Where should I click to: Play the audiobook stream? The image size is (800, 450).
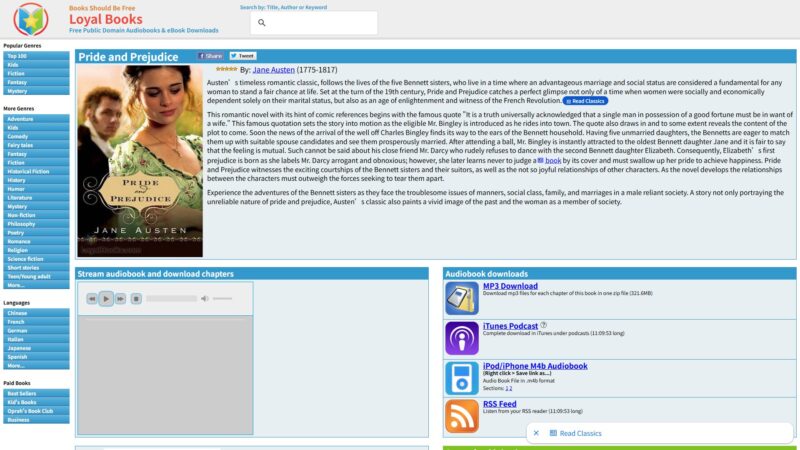pos(106,298)
